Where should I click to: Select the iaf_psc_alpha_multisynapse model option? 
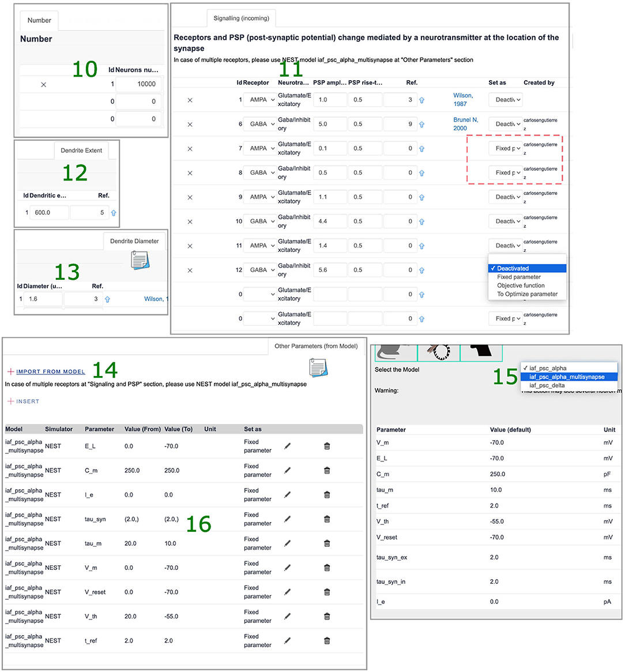coord(569,377)
